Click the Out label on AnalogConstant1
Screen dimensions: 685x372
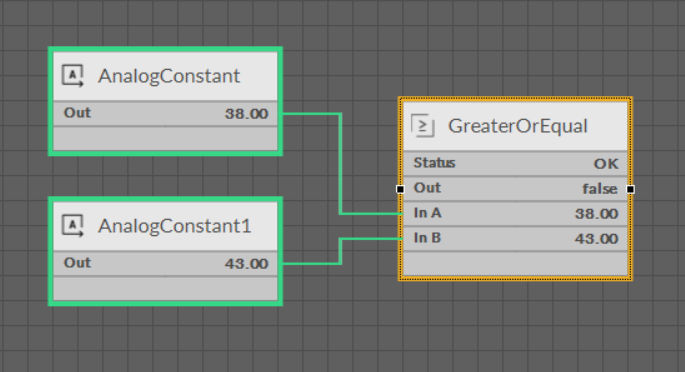click(x=77, y=263)
